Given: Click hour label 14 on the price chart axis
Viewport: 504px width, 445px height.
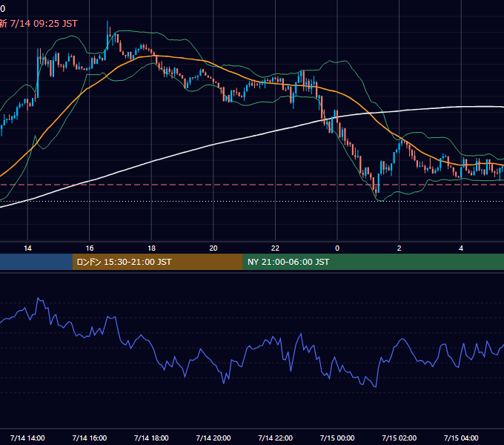Looking at the screenshot, I should (x=27, y=248).
